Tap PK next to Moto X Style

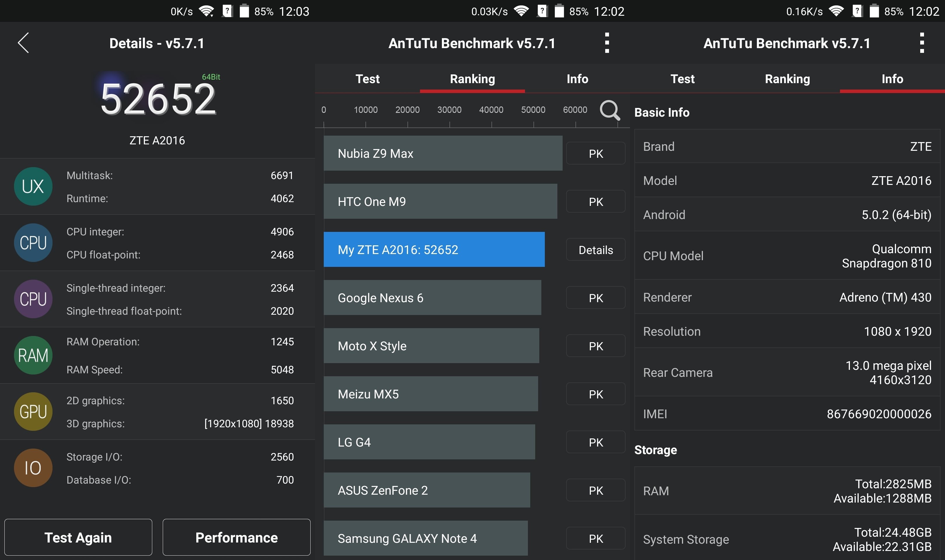[596, 346]
